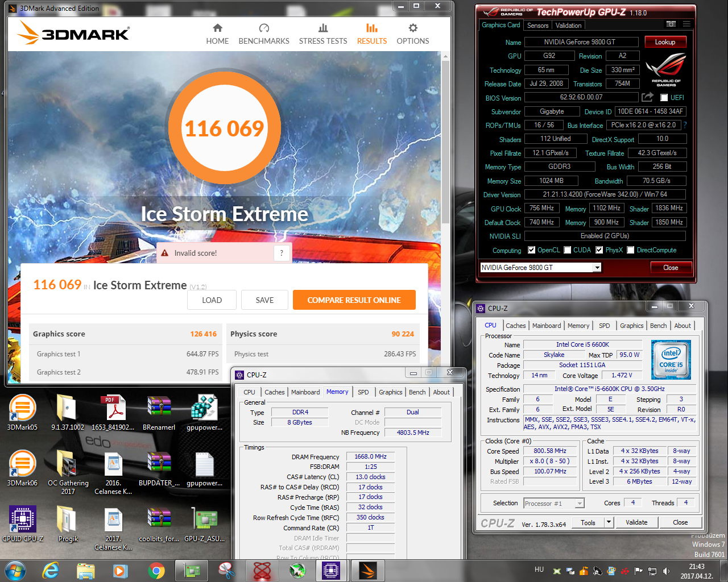728x582 pixels.
Task: Open SPD tab in front CPU-Z window
Action: pyautogui.click(x=363, y=392)
